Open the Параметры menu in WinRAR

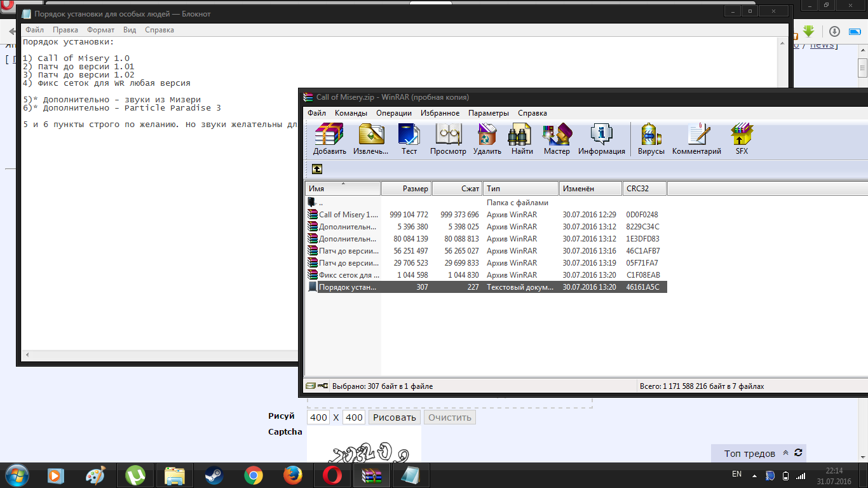[x=489, y=113]
